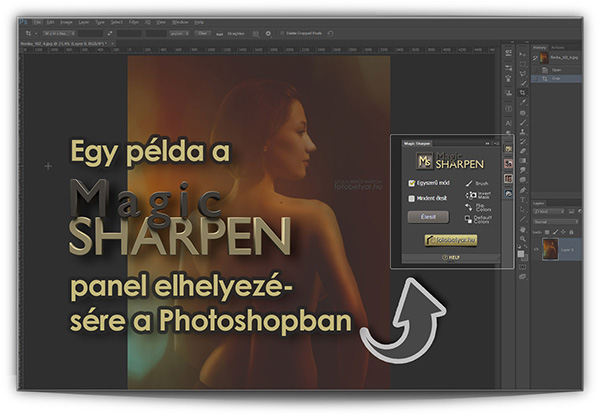
Task: Click the lock all padlock icon
Action: [x=571, y=232]
